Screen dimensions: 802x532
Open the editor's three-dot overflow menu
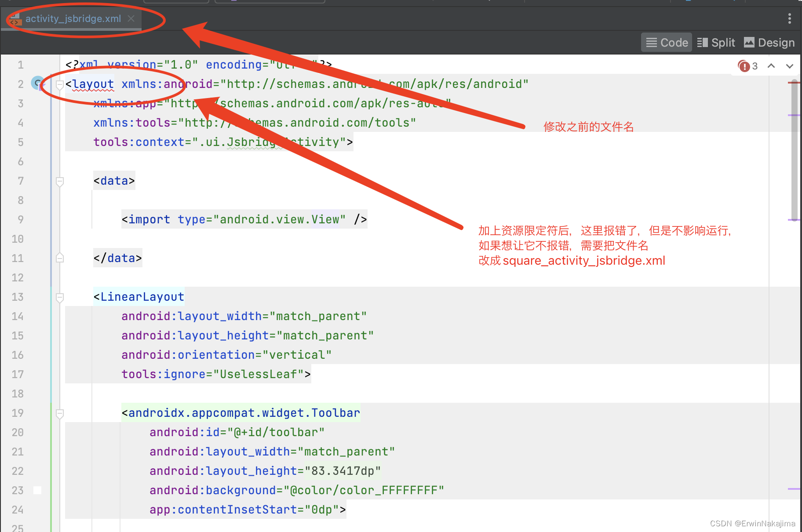coord(789,18)
